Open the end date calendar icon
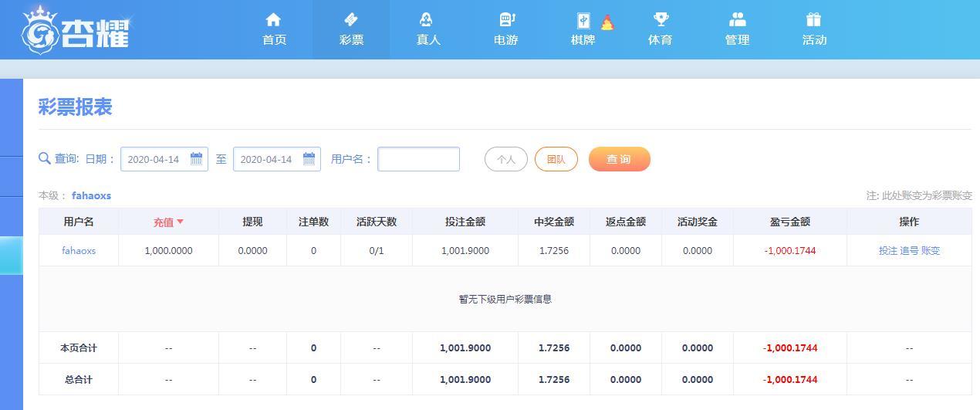Viewport: 980px width, 410px height. tap(309, 158)
